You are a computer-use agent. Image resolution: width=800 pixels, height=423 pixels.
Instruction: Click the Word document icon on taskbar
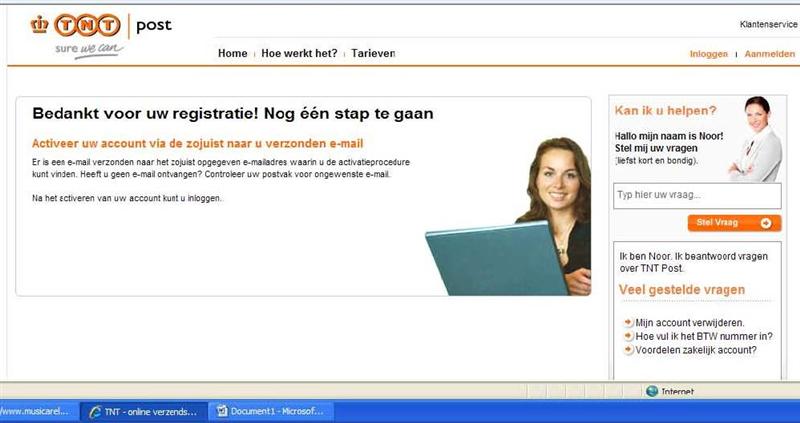221,411
